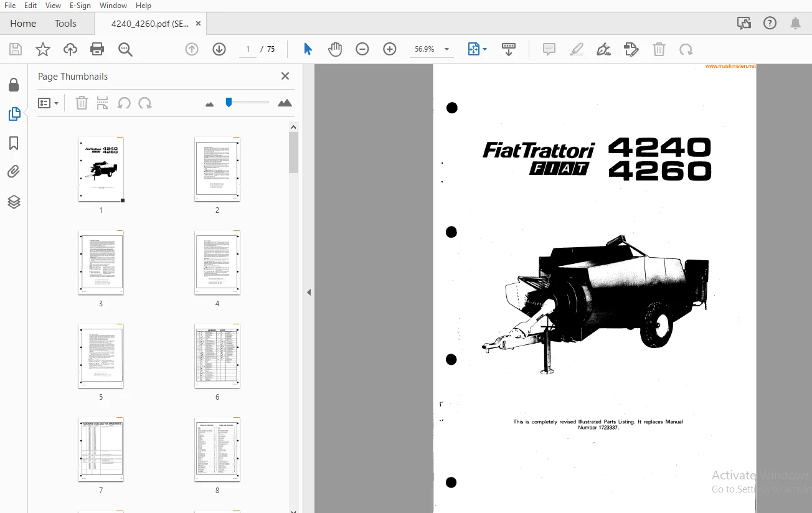Zoom in with the plus button
The height and width of the screenshot is (513, 812).
click(x=390, y=49)
